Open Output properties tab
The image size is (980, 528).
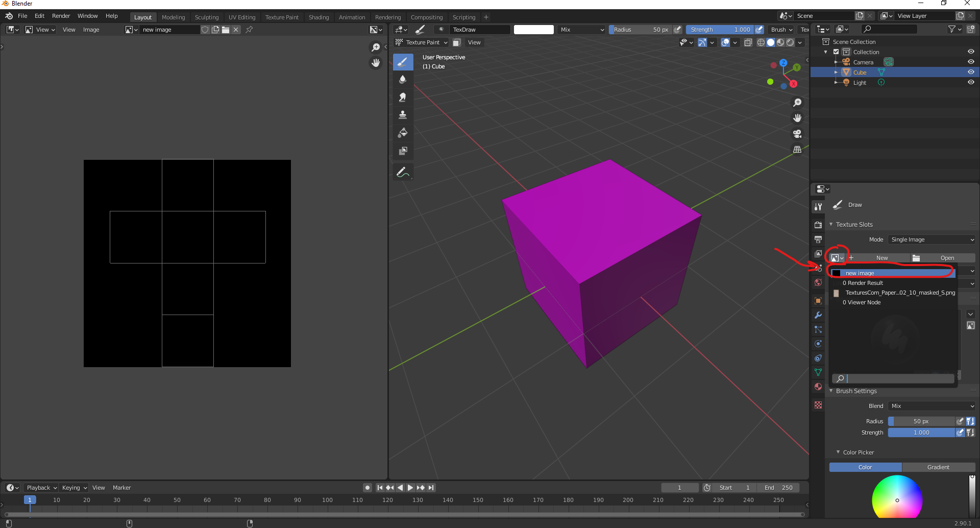coord(818,239)
